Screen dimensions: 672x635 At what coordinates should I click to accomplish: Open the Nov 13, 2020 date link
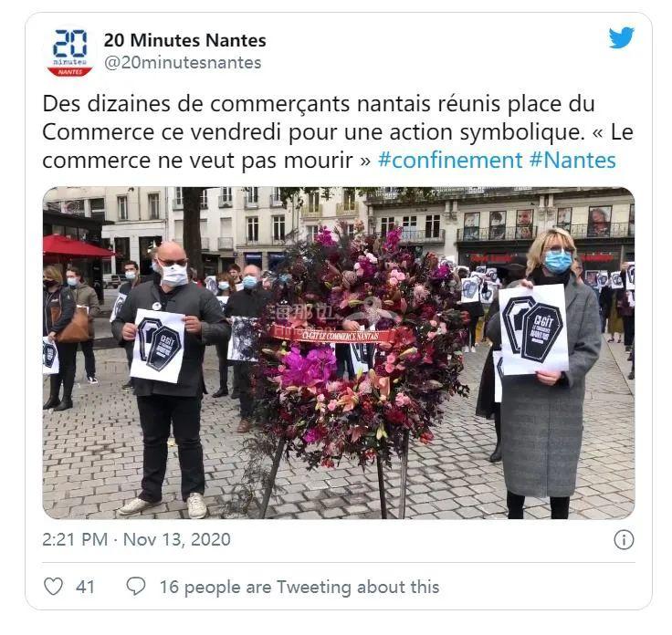click(176, 539)
